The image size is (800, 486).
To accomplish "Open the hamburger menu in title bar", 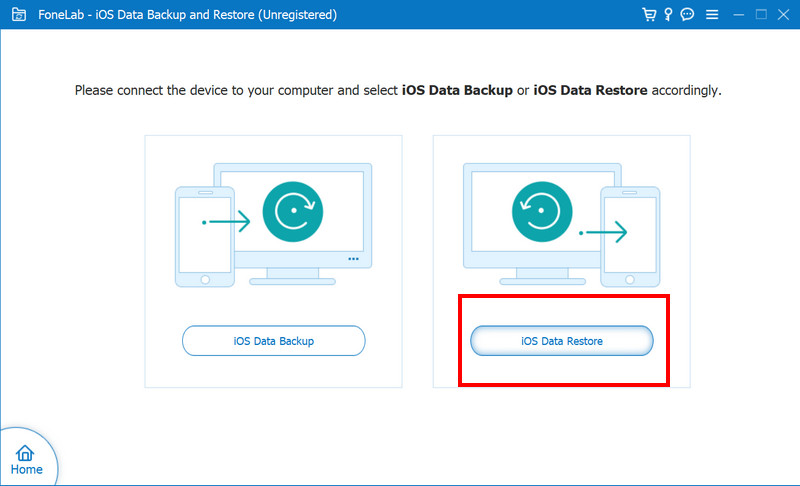I will click(x=712, y=15).
